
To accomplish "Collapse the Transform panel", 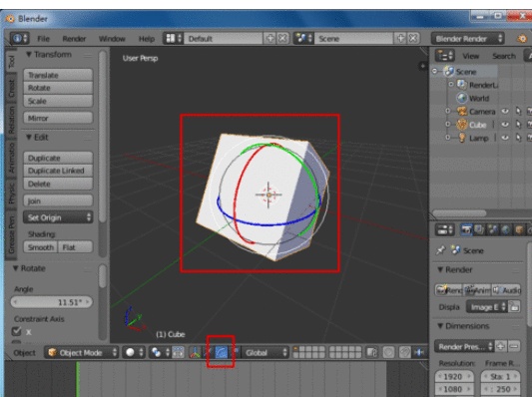I will [29, 54].
